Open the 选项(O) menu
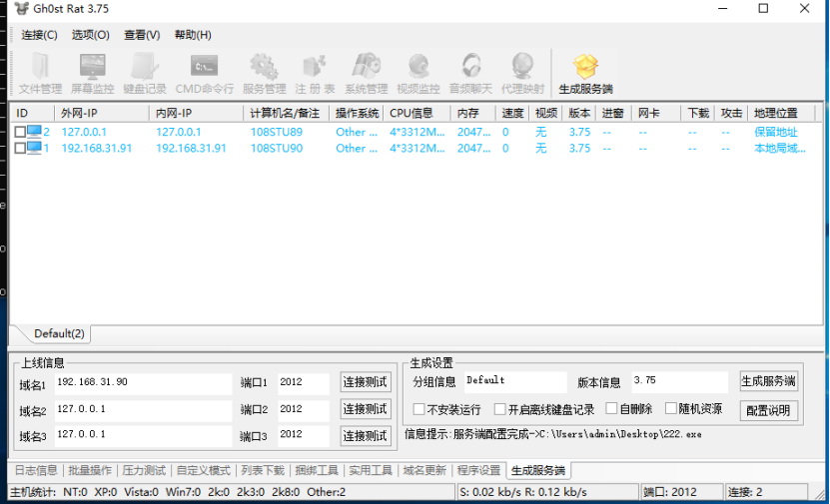This screenshot has height=504, width=830. click(91, 35)
